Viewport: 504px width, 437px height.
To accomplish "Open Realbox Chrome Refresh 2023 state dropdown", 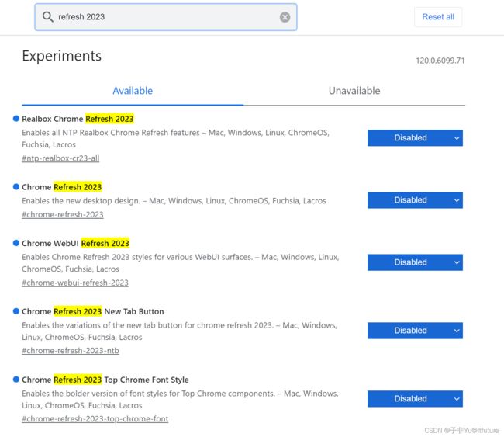I will tap(415, 137).
